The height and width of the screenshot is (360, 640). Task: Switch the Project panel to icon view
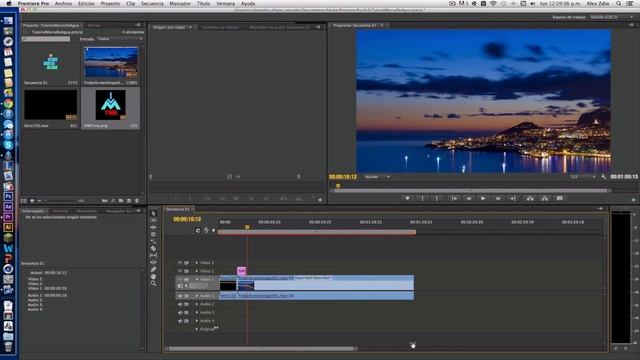click(32, 200)
